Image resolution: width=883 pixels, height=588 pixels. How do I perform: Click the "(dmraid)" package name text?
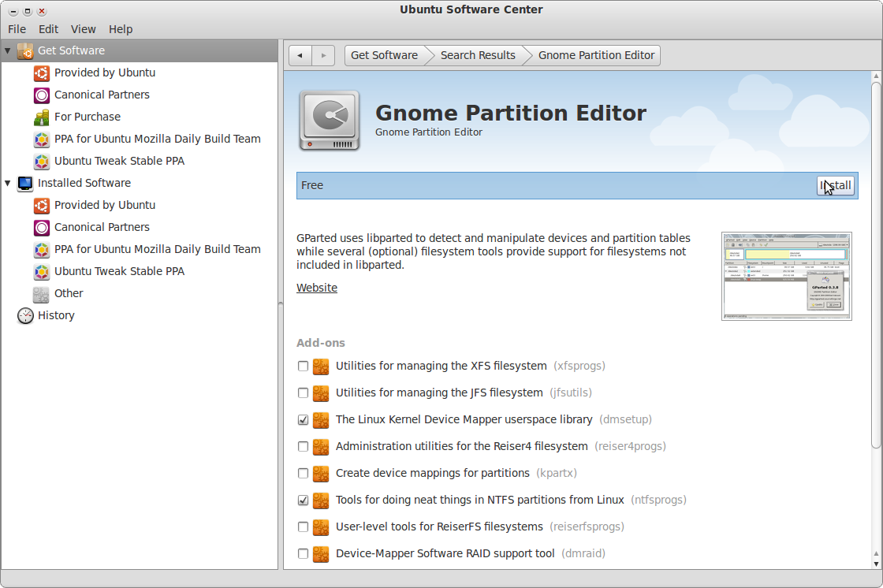[x=583, y=554]
